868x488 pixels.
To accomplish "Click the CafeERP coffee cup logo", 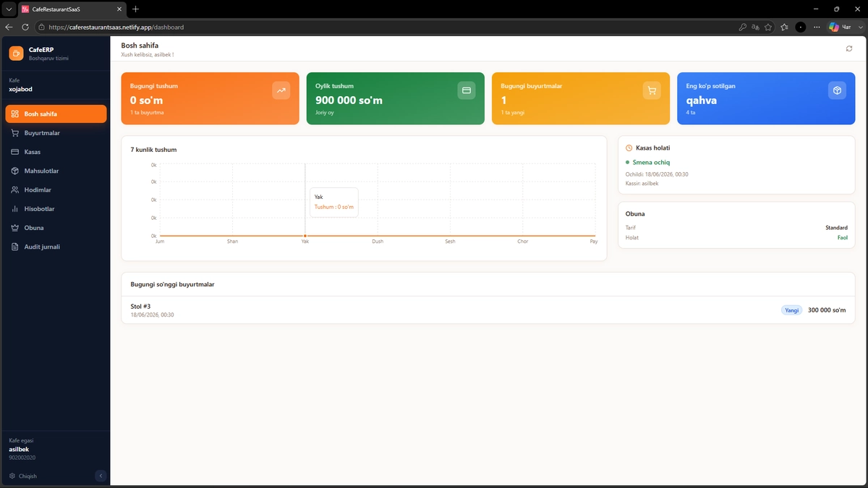I will point(16,53).
